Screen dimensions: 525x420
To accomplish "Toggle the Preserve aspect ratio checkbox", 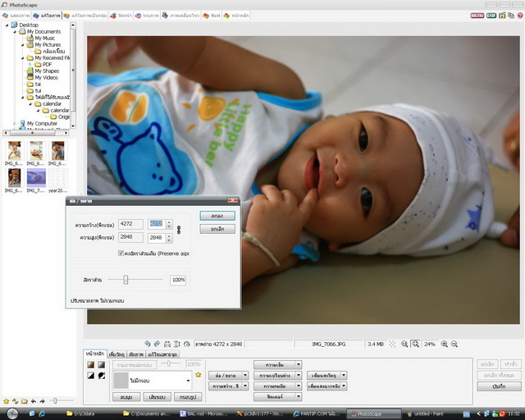I will [x=121, y=253].
